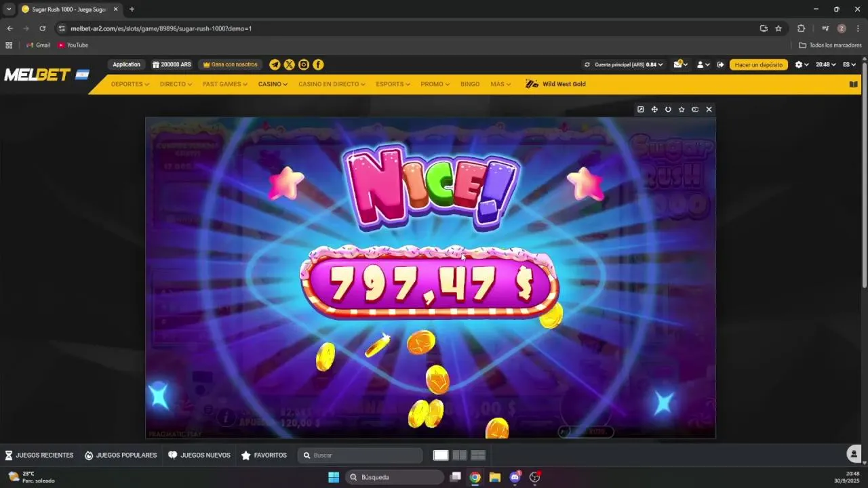
Task: Click Gana con nosotros button
Action: coord(231,64)
